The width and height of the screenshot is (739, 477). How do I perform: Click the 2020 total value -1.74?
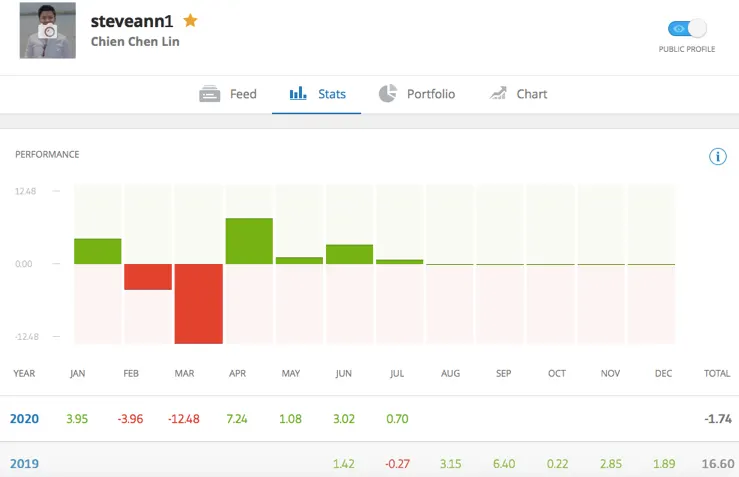pos(717,419)
